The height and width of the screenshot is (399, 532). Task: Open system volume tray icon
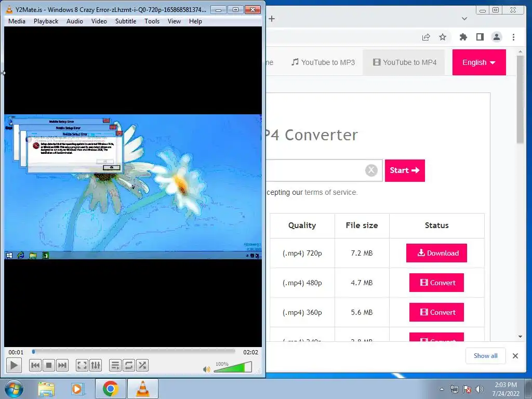point(480,389)
